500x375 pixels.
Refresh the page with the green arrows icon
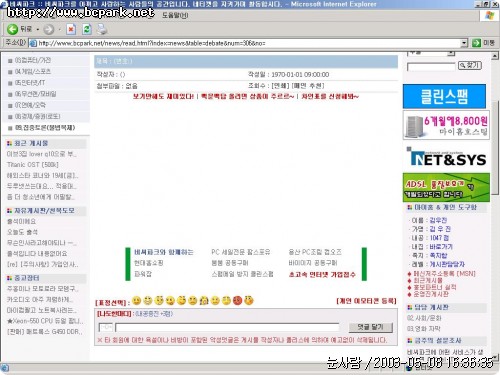(x=87, y=29)
